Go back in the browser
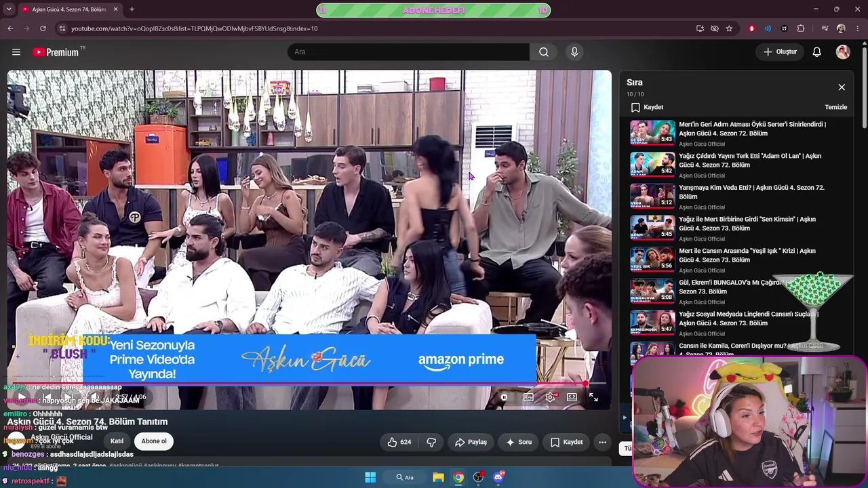Screen dimensions: 868x488 coord(10,28)
